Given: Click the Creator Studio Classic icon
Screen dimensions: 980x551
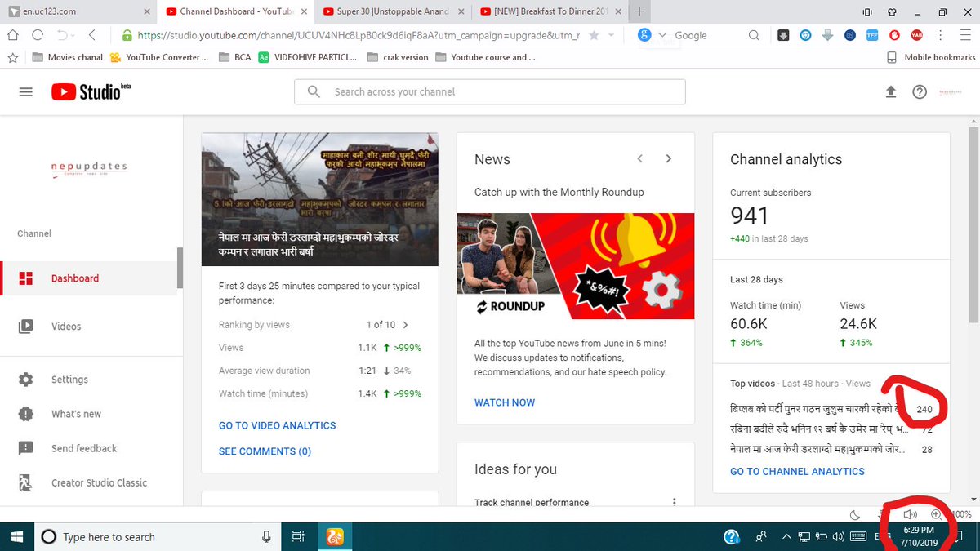Looking at the screenshot, I should (x=25, y=482).
